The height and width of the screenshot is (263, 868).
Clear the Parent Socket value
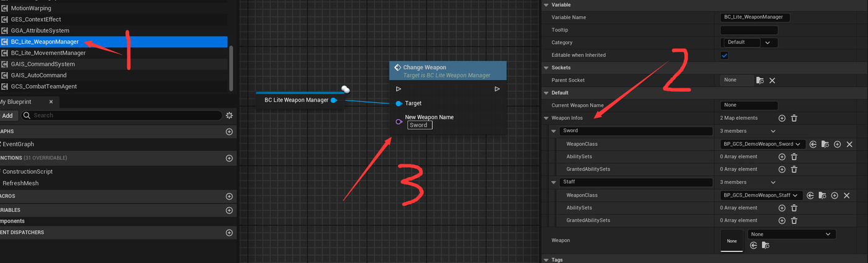pyautogui.click(x=773, y=80)
